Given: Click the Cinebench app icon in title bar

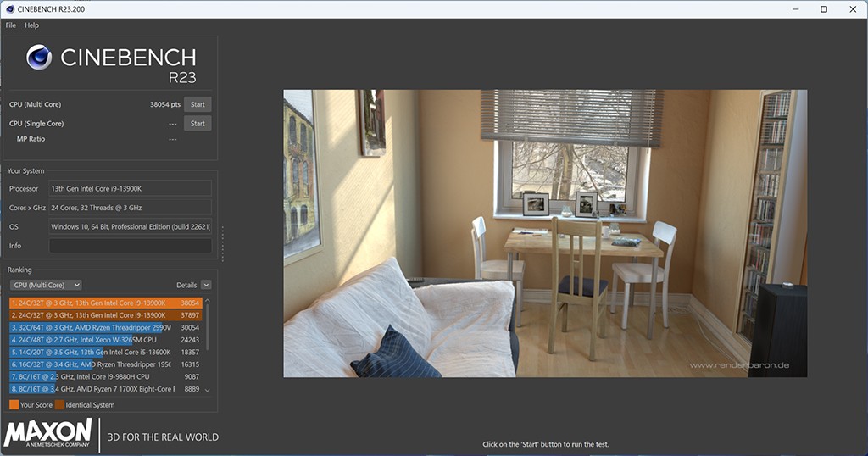Looking at the screenshot, I should click(x=10, y=8).
